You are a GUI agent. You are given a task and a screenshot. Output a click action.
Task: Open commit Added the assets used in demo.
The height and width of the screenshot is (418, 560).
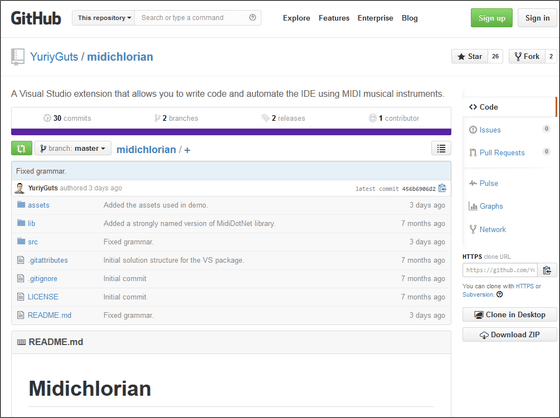coord(156,205)
